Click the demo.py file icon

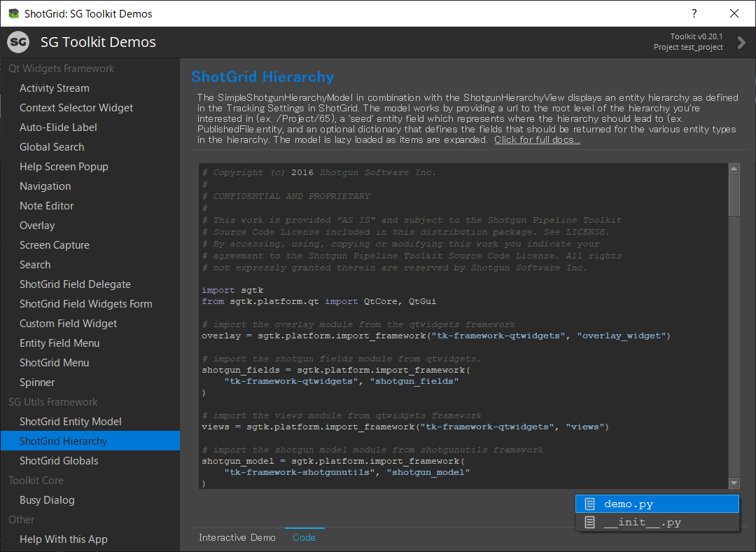click(589, 504)
